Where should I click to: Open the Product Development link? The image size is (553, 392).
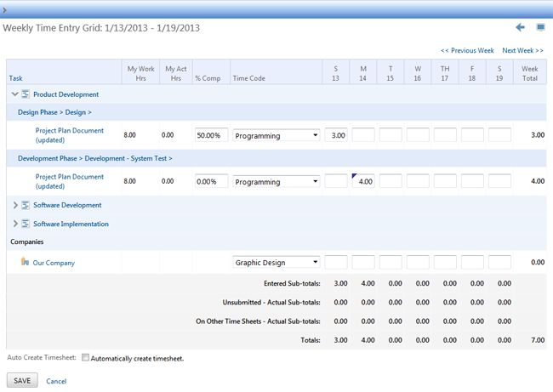click(x=66, y=94)
